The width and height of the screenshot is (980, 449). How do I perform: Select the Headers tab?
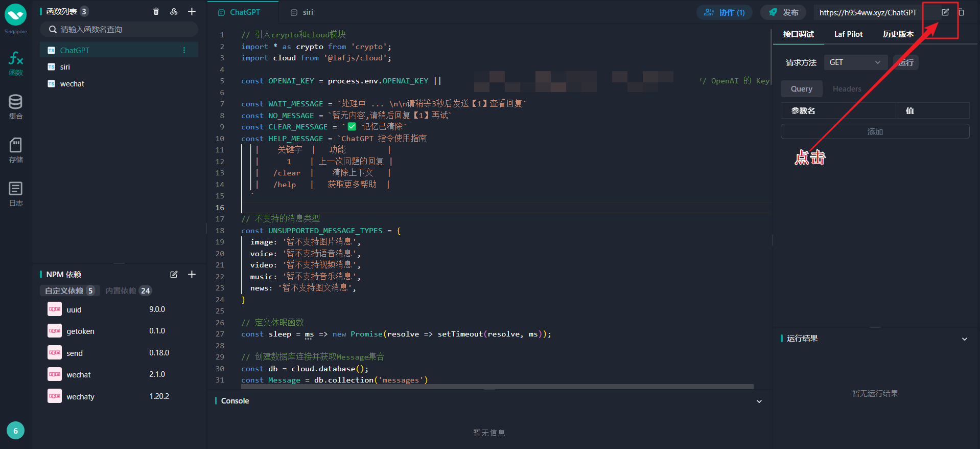847,89
